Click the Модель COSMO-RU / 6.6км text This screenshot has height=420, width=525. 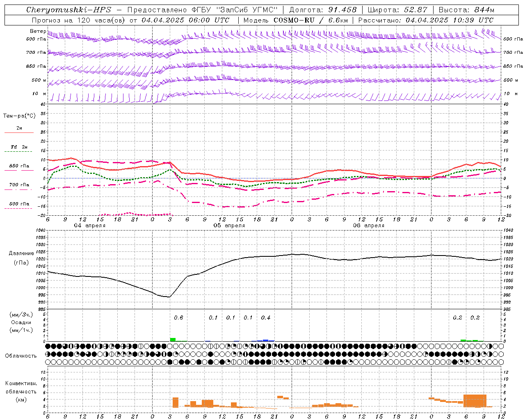click(296, 20)
